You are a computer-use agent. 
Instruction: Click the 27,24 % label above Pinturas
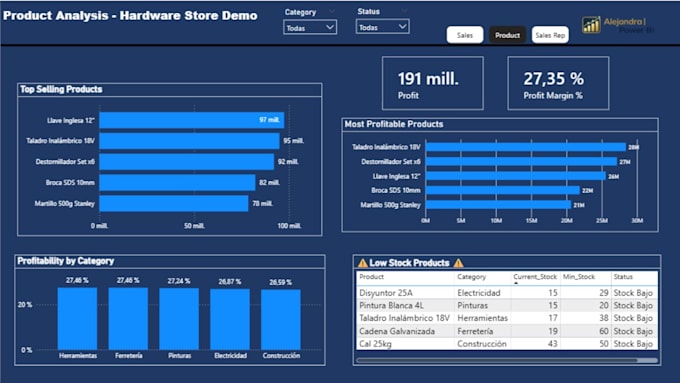coord(179,281)
